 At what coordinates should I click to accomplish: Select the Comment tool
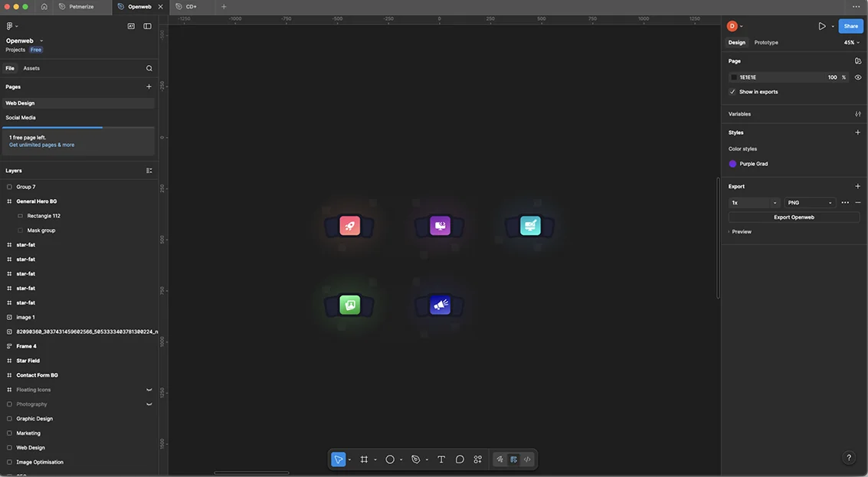click(x=460, y=459)
